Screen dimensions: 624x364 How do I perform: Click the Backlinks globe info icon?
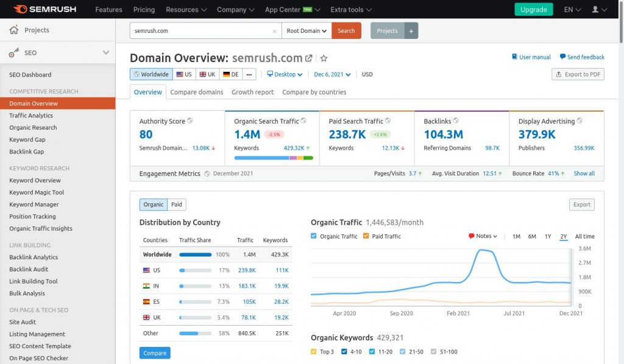[x=456, y=121]
